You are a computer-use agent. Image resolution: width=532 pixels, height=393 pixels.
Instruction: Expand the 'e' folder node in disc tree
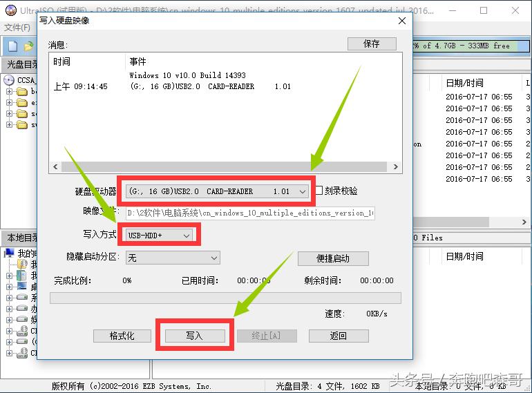[9, 103]
